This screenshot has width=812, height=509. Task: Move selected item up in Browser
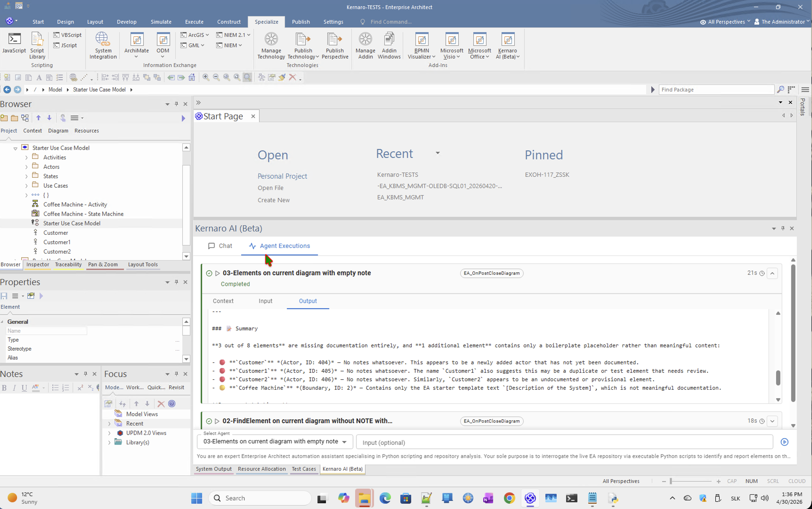point(38,118)
